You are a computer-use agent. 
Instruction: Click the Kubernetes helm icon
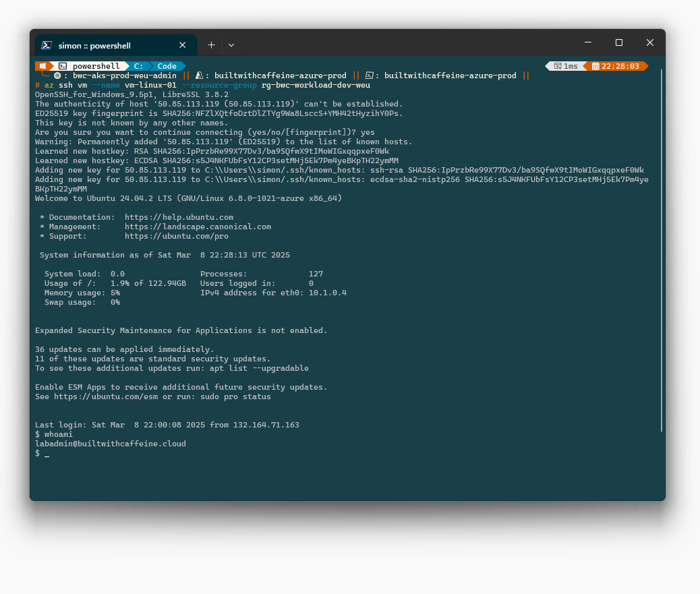click(57, 76)
